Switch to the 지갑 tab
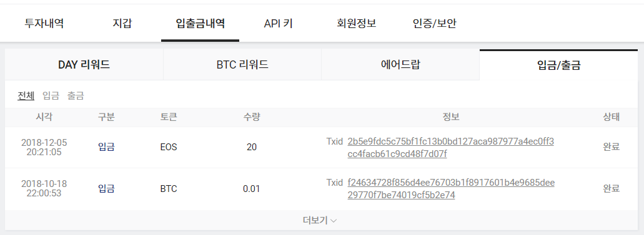The height and width of the screenshot is (235, 644). tap(122, 24)
